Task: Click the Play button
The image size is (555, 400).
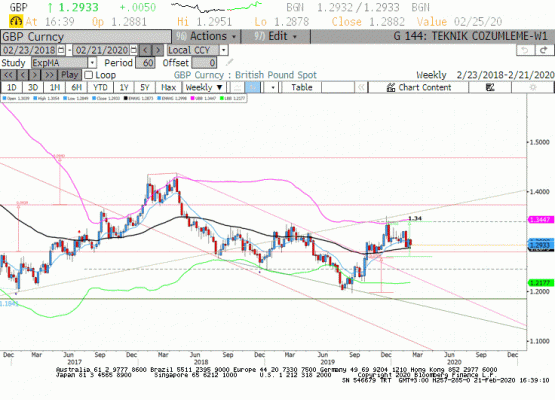Action: coord(69,75)
